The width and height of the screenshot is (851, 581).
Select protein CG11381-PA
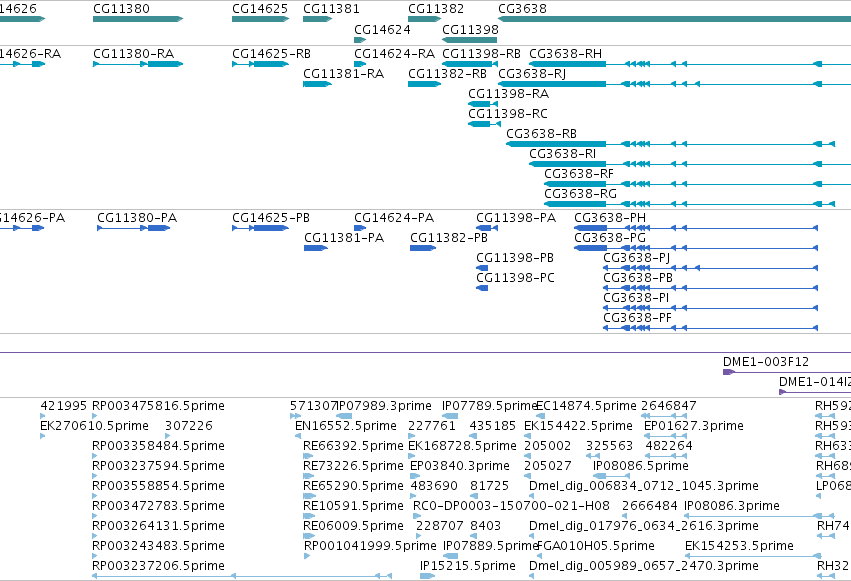(x=344, y=238)
